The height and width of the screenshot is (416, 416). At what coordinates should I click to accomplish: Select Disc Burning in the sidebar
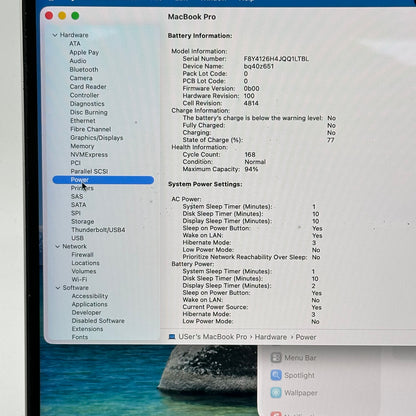(89, 112)
